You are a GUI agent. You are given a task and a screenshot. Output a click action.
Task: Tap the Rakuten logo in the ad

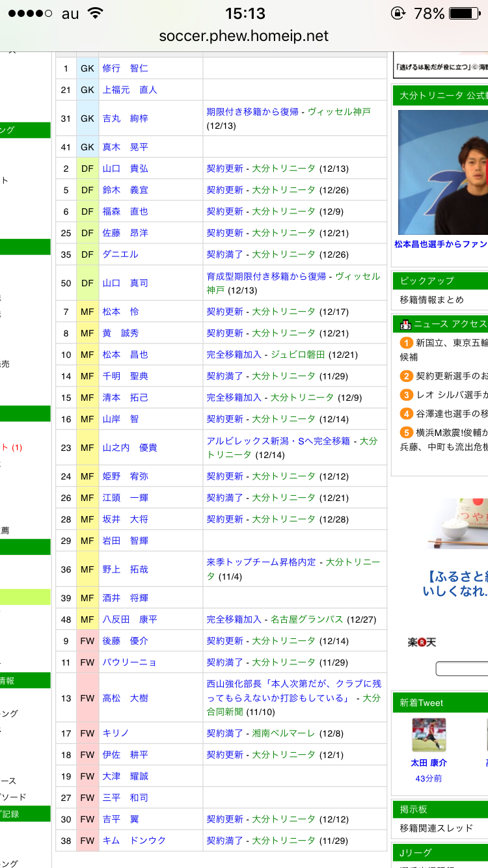click(x=421, y=642)
